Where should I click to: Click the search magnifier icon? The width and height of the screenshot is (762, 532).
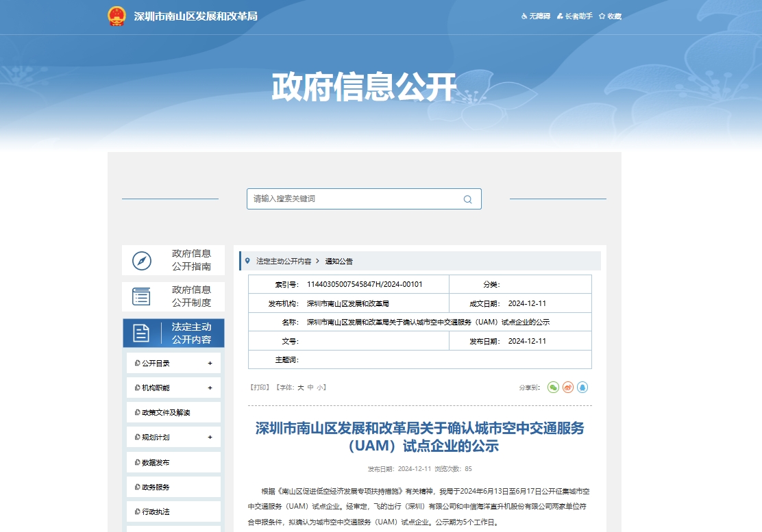point(467,199)
